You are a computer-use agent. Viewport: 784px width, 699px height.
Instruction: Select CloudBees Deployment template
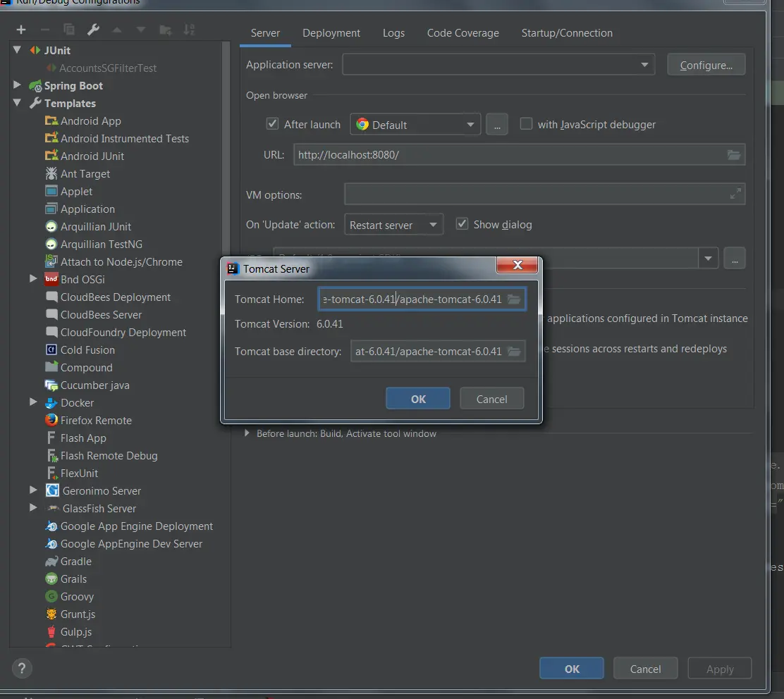[x=108, y=297]
